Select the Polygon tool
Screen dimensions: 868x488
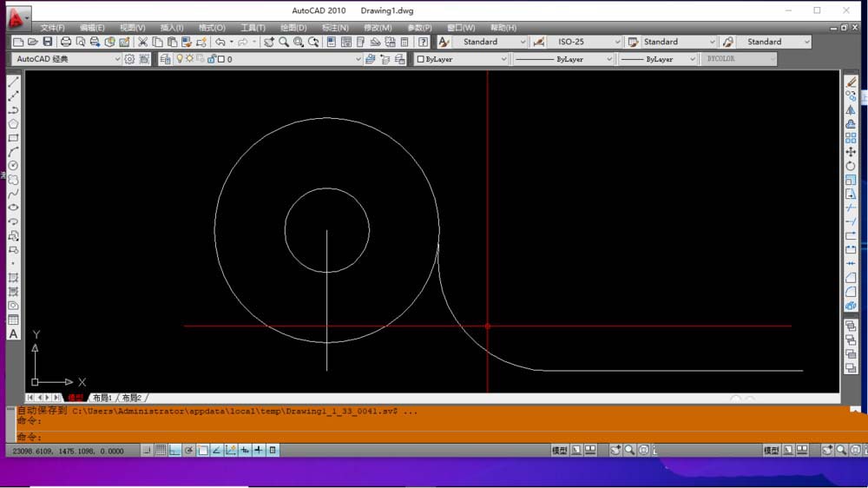click(13, 124)
